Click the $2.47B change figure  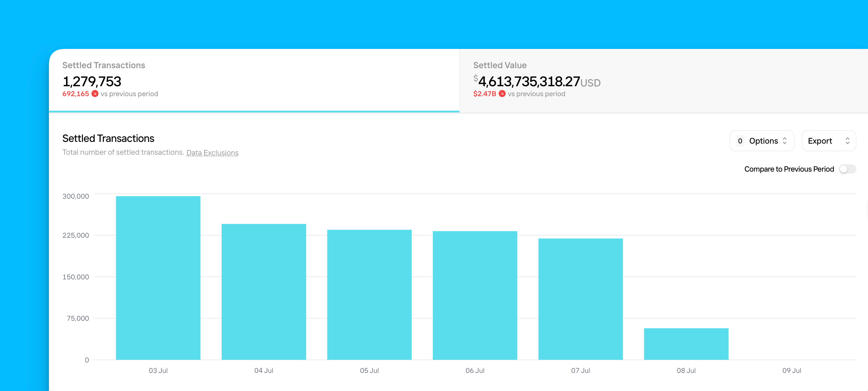(485, 94)
